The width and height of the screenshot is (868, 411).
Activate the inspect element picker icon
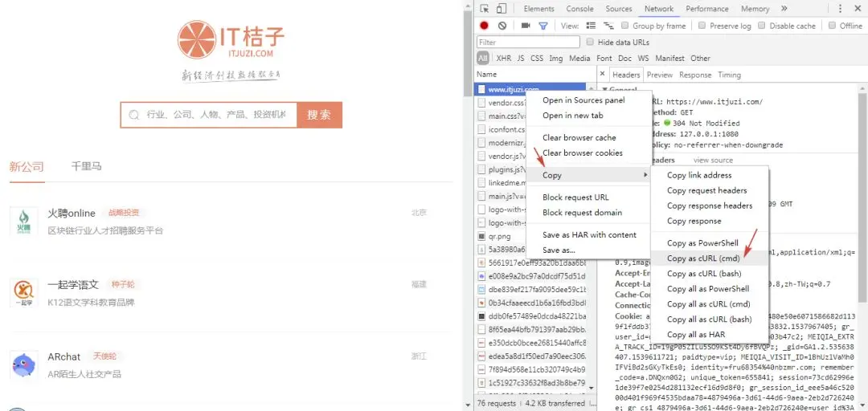point(485,8)
